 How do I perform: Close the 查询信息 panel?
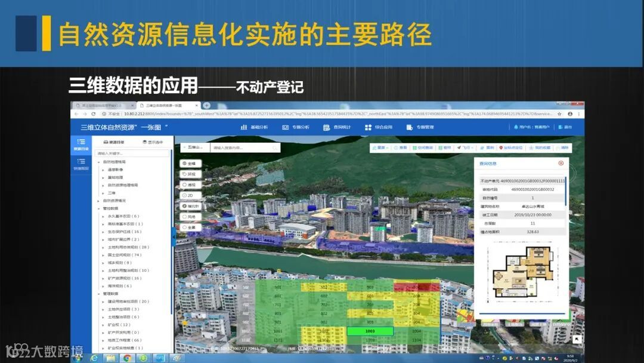pyautogui.click(x=561, y=163)
